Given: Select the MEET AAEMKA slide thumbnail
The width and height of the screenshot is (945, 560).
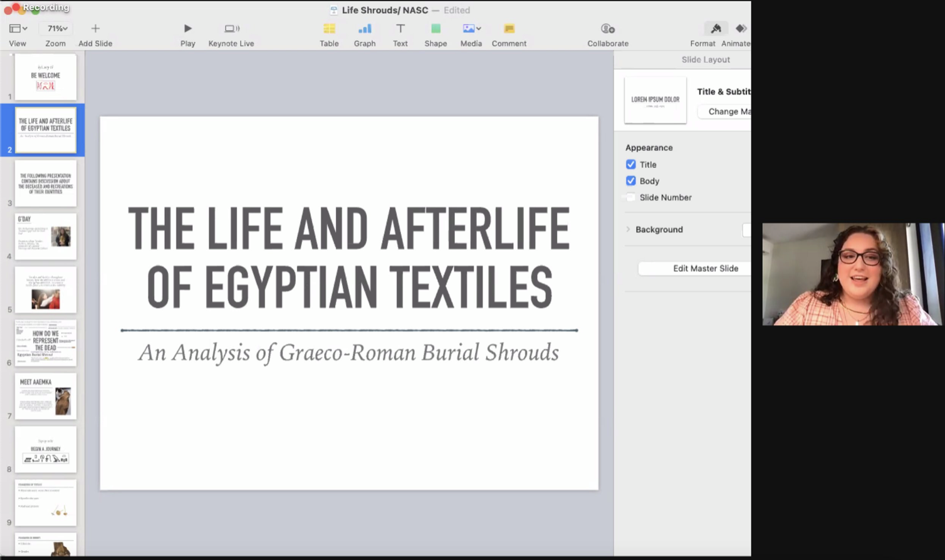Looking at the screenshot, I should point(46,397).
